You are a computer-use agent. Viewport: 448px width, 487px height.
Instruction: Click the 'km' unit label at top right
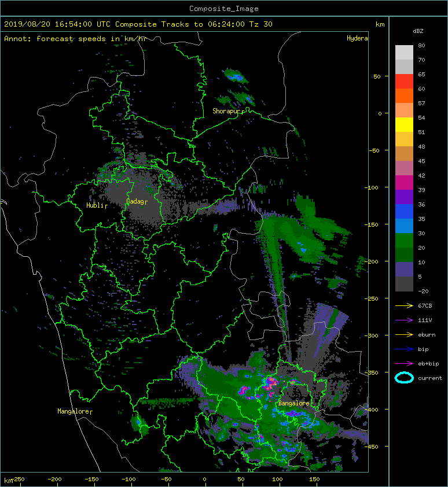pos(380,24)
